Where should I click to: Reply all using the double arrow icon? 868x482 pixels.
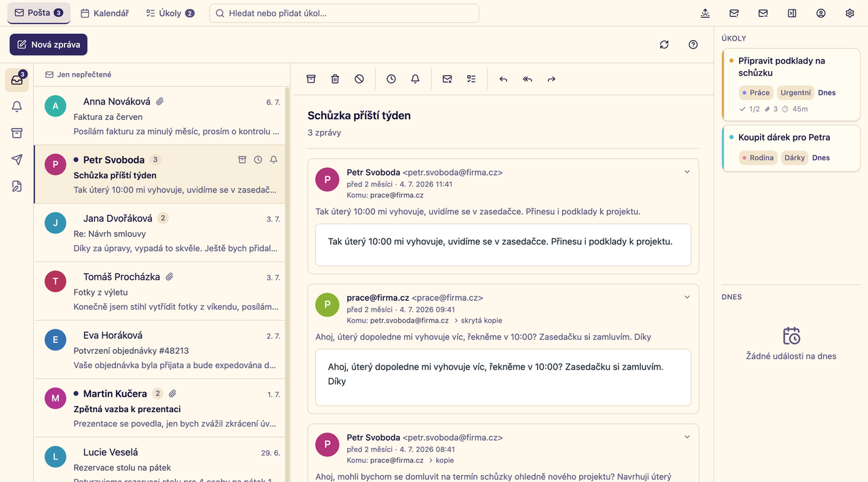528,79
